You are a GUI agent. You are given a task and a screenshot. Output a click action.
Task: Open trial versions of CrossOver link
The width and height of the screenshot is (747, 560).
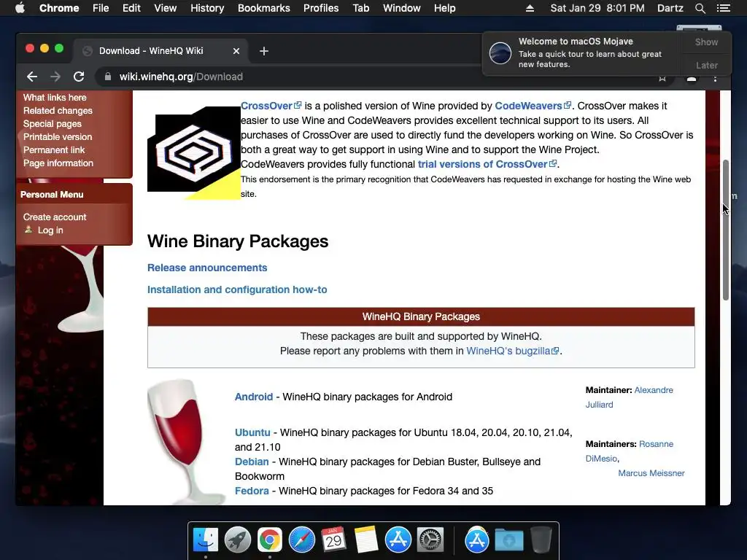pyautogui.click(x=487, y=164)
